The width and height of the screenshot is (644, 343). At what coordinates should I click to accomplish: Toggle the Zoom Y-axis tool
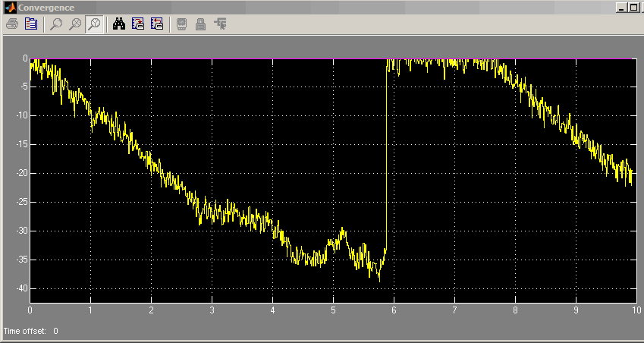(94, 24)
